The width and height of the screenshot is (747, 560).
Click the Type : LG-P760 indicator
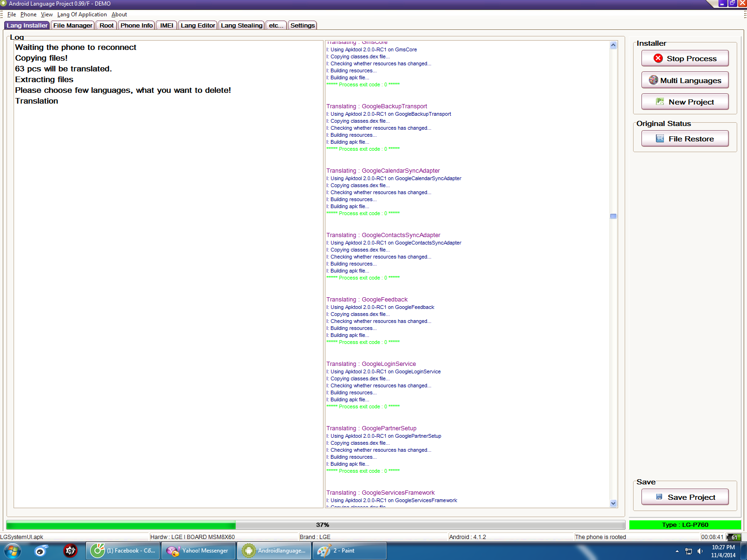[685, 525]
